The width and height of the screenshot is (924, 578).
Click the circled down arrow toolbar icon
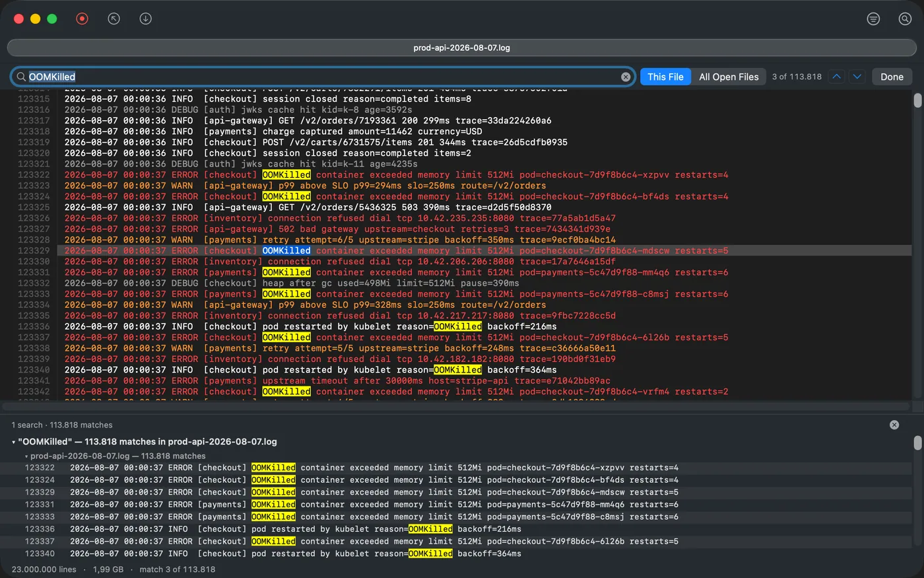(145, 18)
